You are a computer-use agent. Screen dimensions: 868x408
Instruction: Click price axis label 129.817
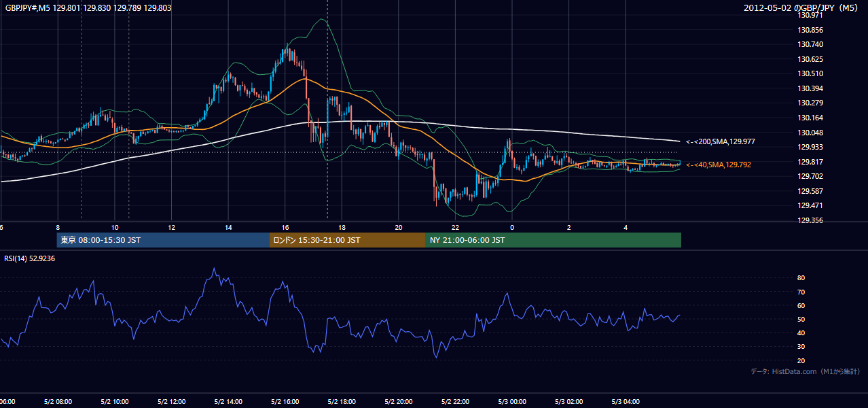click(x=811, y=162)
